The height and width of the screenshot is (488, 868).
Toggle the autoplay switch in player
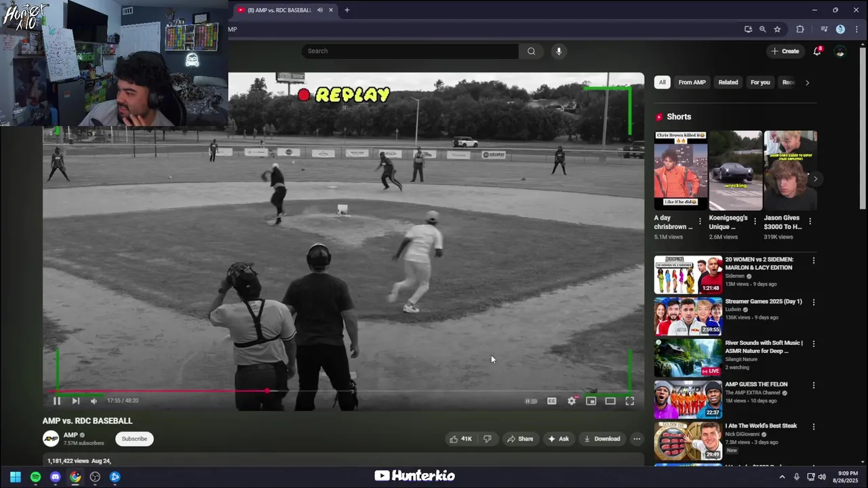532,401
